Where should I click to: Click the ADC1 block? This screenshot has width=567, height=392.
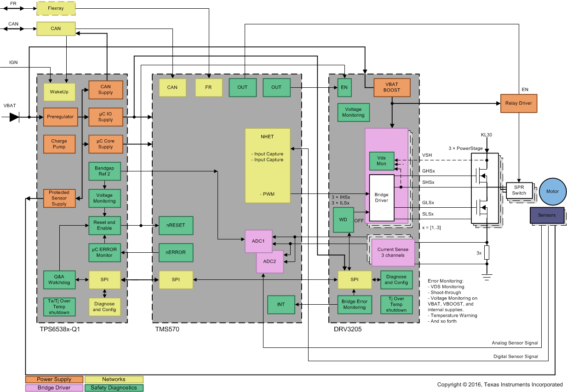pos(258,242)
